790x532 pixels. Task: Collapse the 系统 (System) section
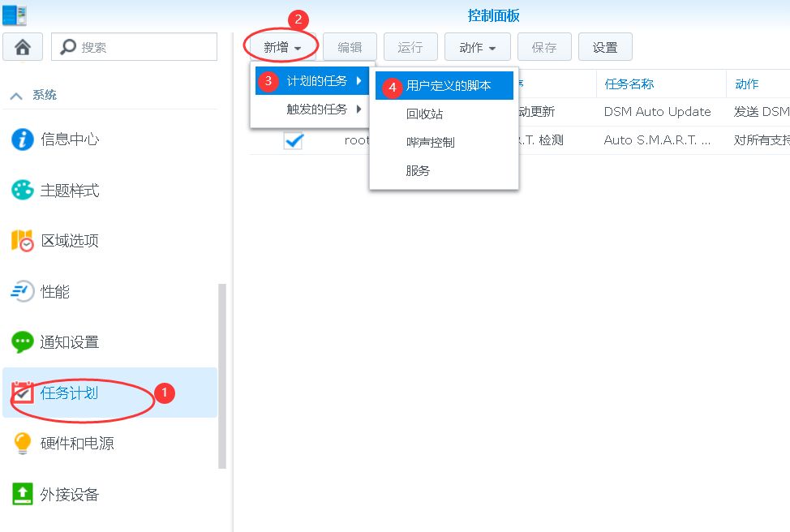(16, 96)
